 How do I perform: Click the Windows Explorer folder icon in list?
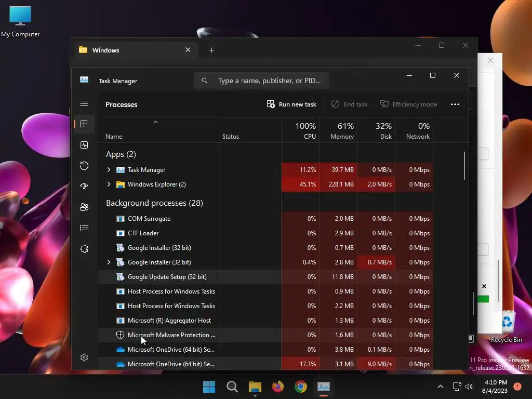(121, 184)
